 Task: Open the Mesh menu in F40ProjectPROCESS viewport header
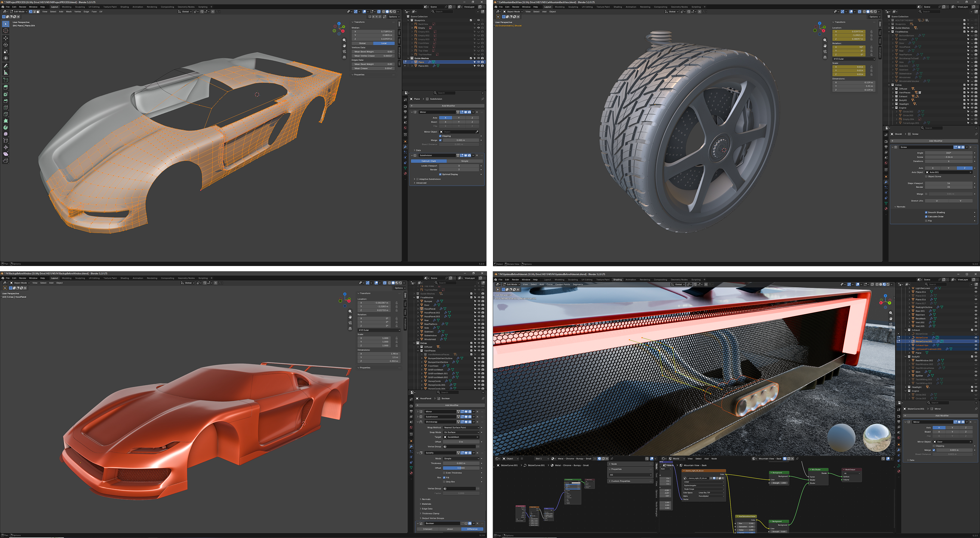coord(69,12)
